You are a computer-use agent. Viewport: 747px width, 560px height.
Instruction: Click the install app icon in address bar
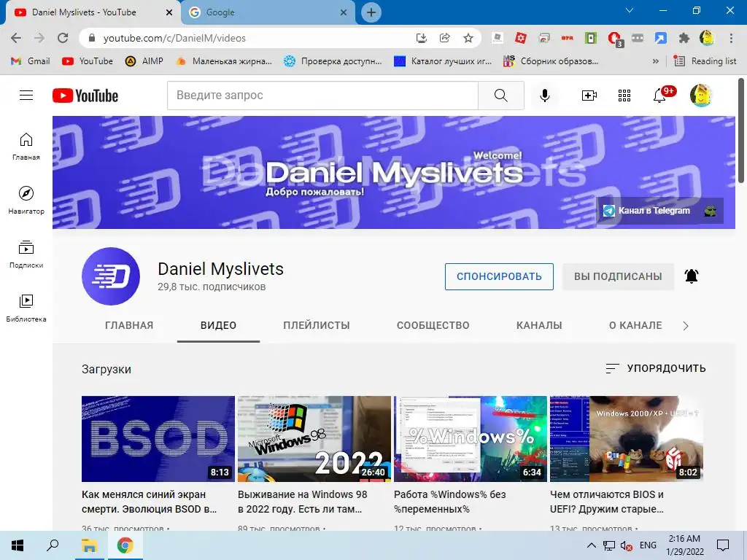tap(421, 38)
